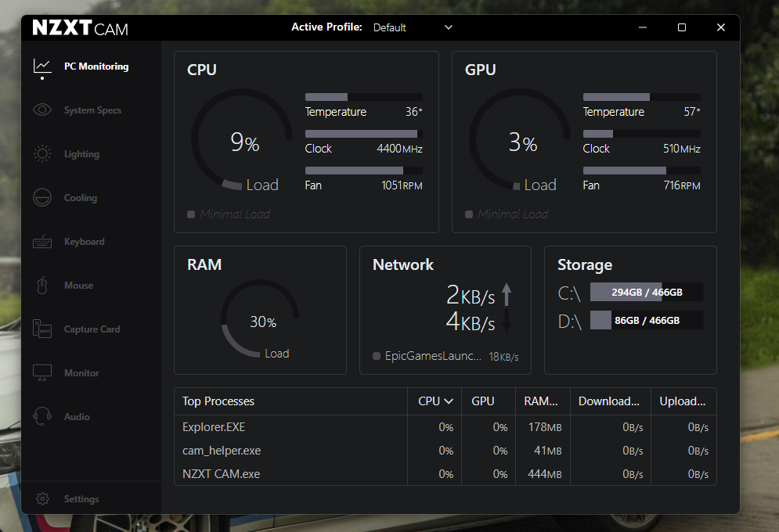Select the cam_helper.exe process row
This screenshot has height=532, width=779.
tap(445, 451)
